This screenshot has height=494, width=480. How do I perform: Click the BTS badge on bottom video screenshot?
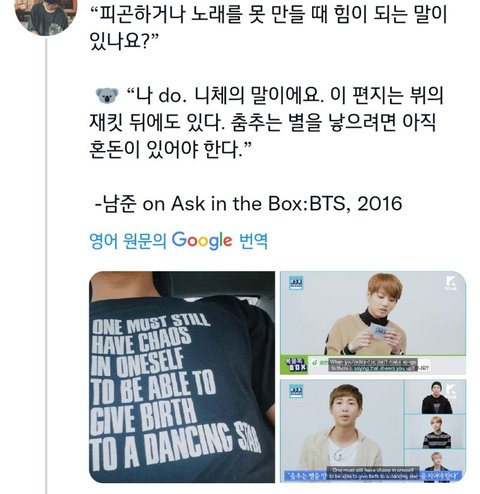point(296,391)
